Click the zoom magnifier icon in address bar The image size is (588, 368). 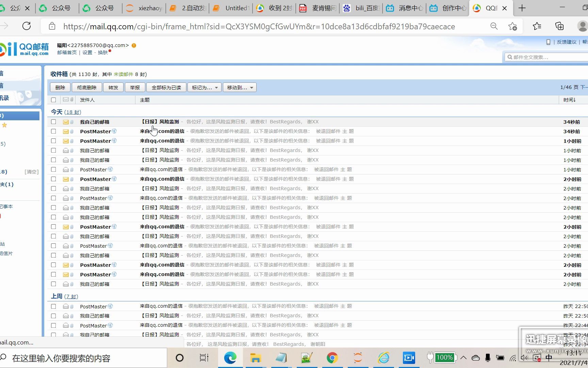click(x=494, y=26)
